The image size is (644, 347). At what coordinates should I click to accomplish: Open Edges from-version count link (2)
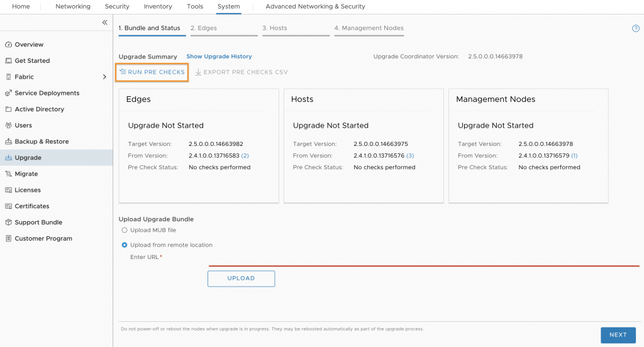tap(245, 156)
